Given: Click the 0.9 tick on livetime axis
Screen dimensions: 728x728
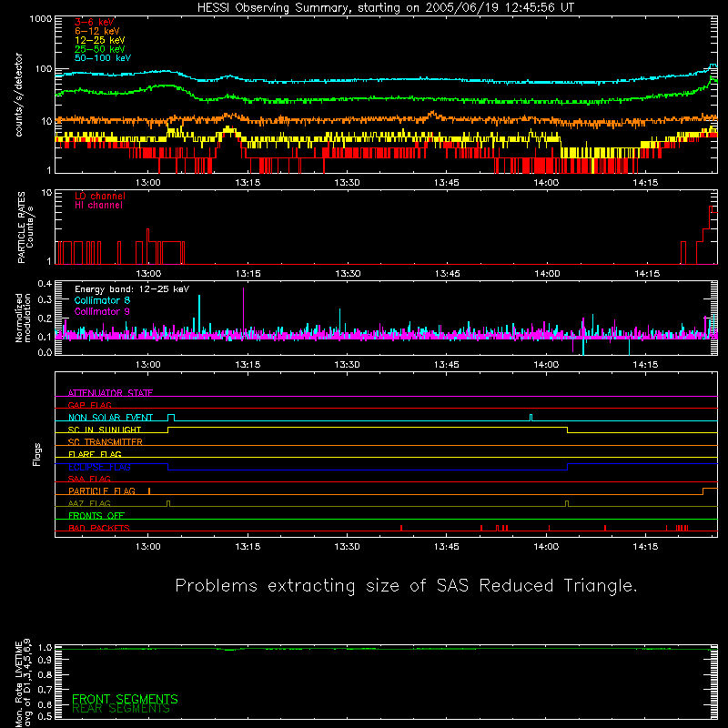Looking at the screenshot, I should [45, 660].
